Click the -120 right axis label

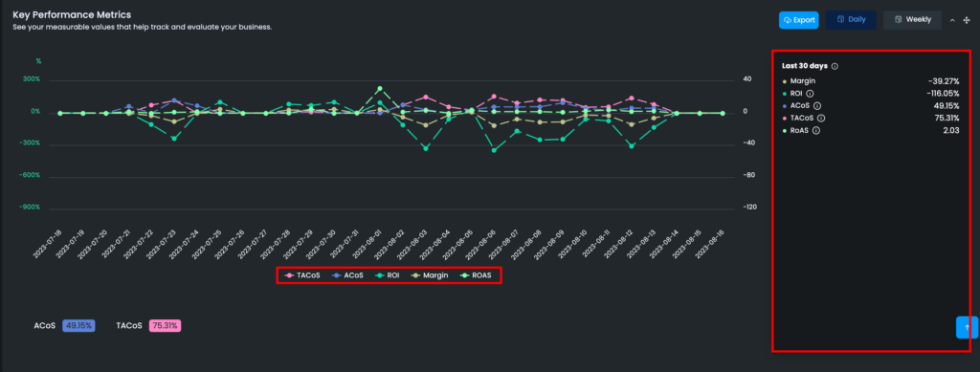coord(750,208)
